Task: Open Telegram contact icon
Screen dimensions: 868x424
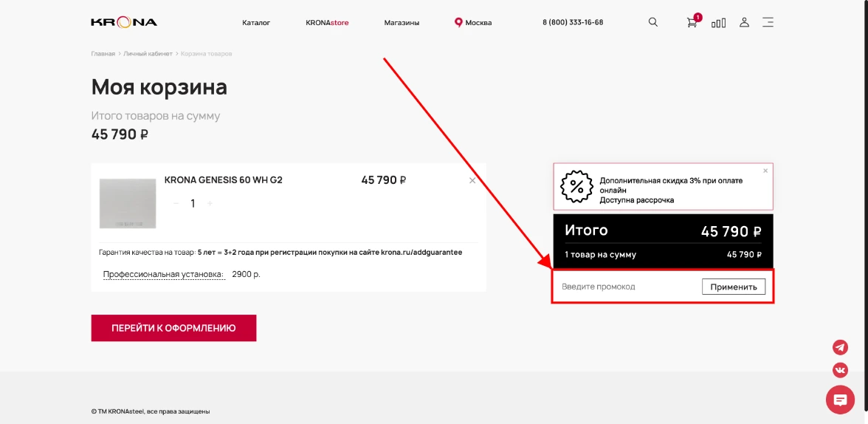Action: click(x=840, y=347)
